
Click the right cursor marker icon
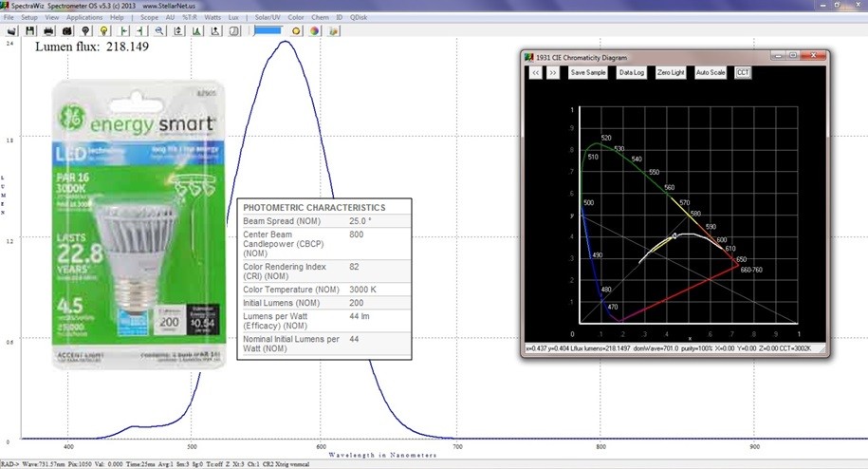point(141,31)
